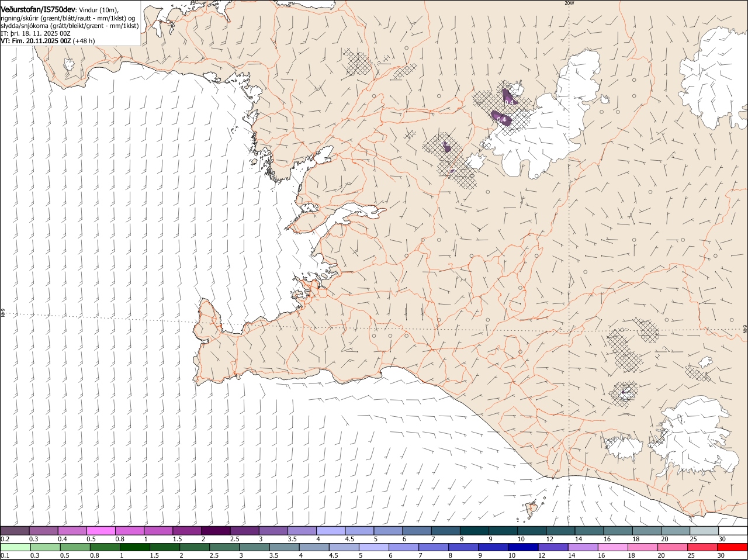This screenshot has width=748, height=560.
Task: Pick the pale green swatch labelled 0.1, lower legend row
Action: 15,547
